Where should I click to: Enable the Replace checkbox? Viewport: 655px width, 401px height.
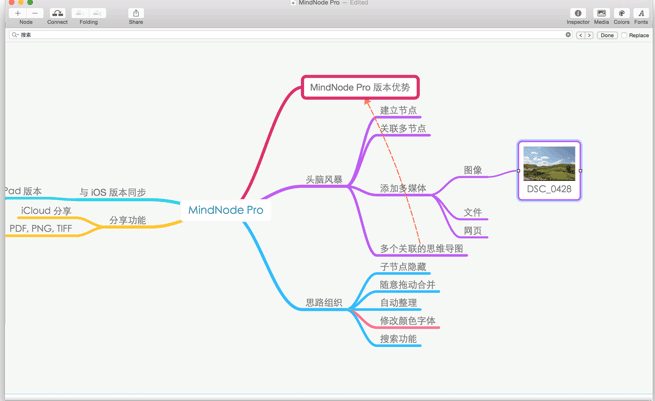click(x=624, y=35)
